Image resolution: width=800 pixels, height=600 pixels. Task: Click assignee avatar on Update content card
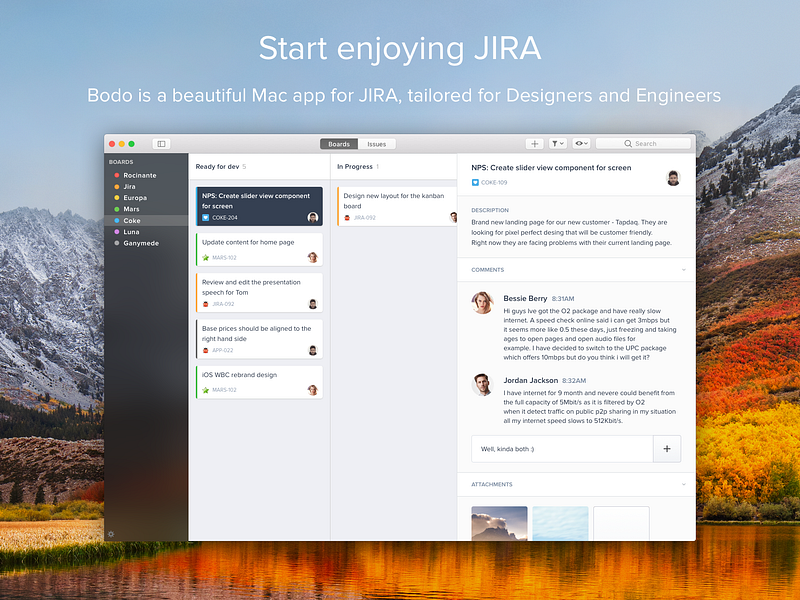click(x=313, y=257)
